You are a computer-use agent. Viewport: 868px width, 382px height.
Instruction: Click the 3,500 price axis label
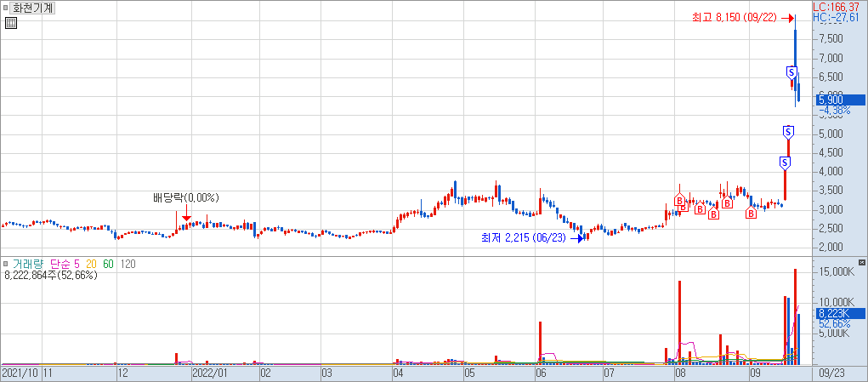pos(831,191)
